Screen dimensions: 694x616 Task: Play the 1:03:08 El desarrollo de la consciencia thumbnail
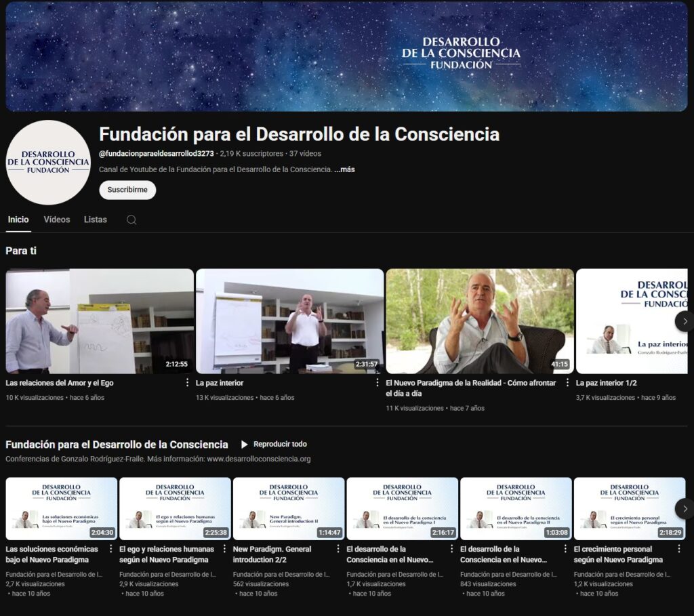pyautogui.click(x=516, y=508)
